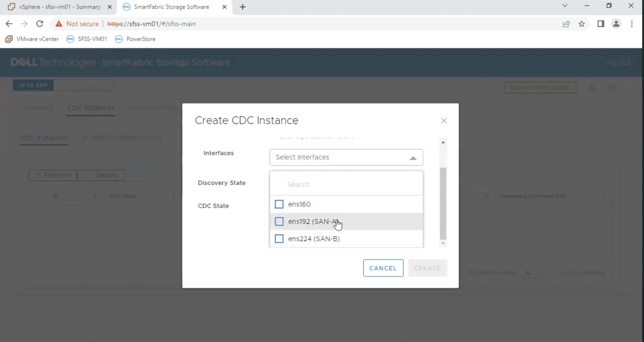Click the CDC State column header
The height and width of the screenshot is (342, 644).
pyautogui.click(x=123, y=196)
